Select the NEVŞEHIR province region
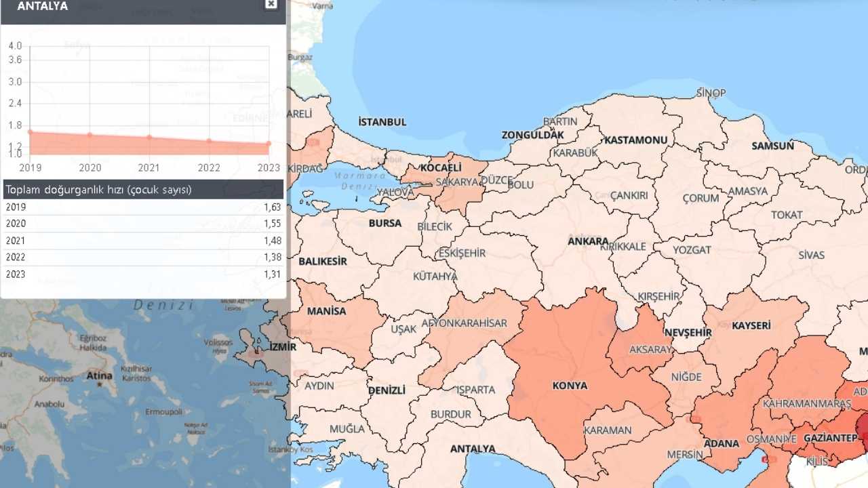 pos(687,332)
